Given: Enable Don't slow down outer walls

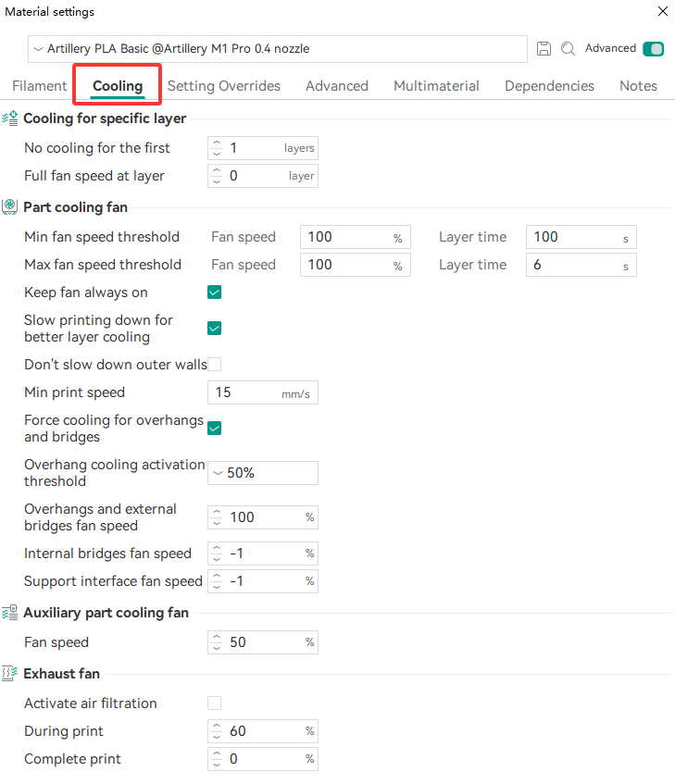Looking at the screenshot, I should coord(214,365).
